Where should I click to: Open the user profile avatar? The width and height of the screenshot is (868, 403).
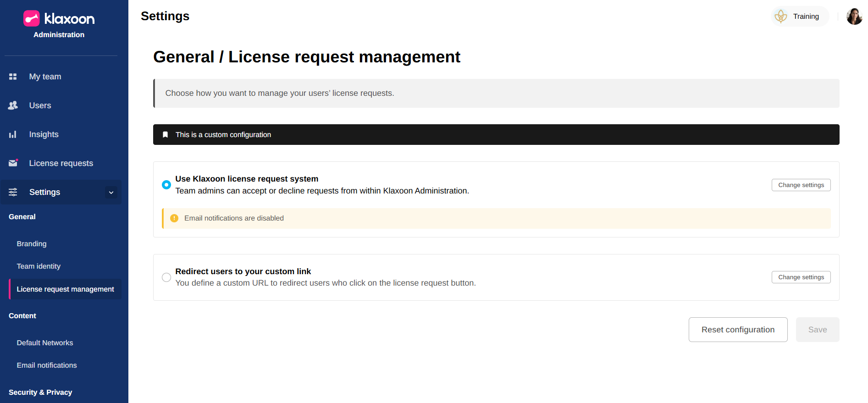point(854,17)
